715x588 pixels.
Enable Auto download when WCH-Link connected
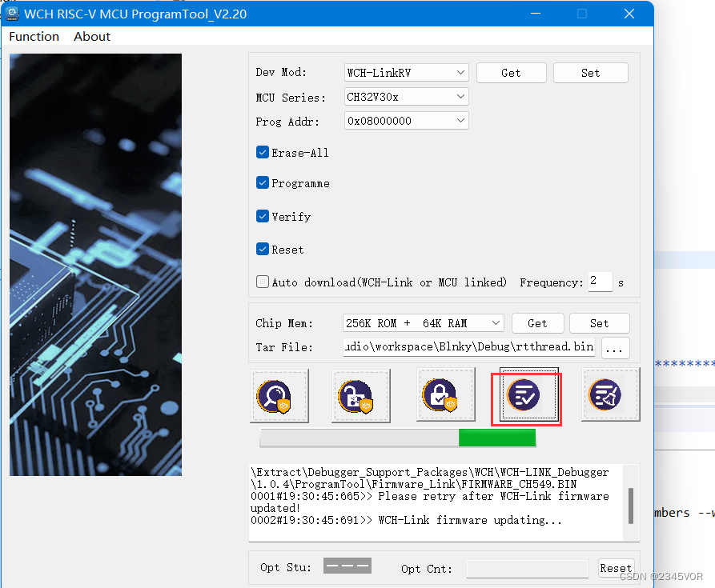(x=262, y=282)
